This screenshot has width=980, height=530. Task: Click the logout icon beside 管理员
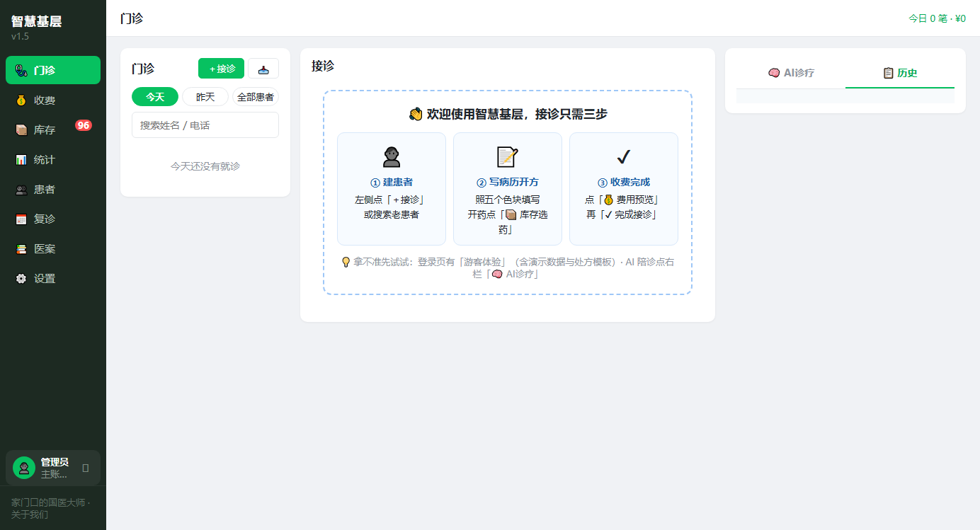[x=86, y=468]
